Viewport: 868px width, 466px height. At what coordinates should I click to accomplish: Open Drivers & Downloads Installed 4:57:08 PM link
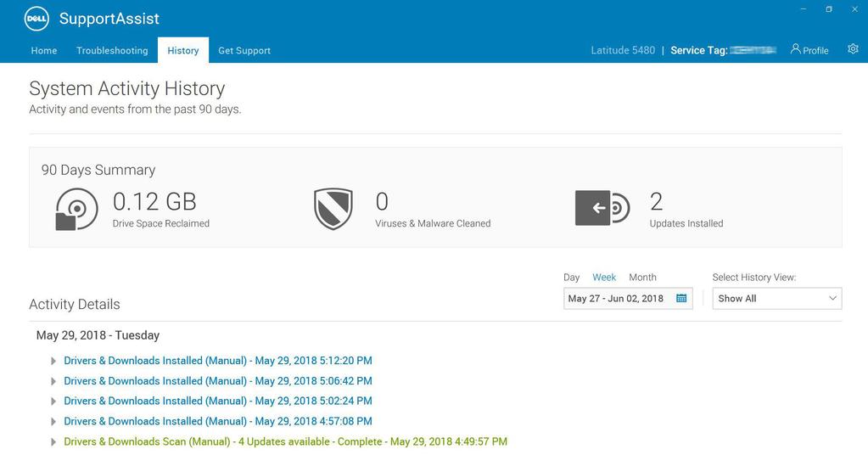218,422
